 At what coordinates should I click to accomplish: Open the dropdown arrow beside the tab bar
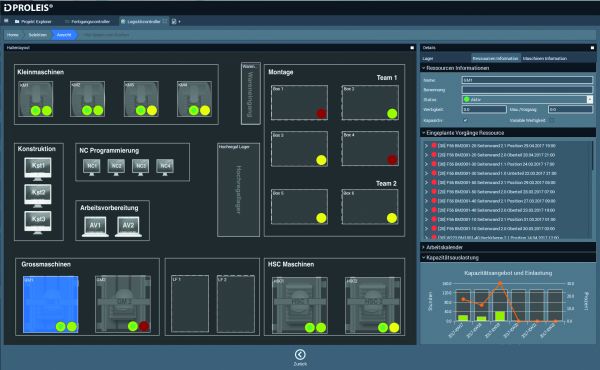[x=179, y=22]
